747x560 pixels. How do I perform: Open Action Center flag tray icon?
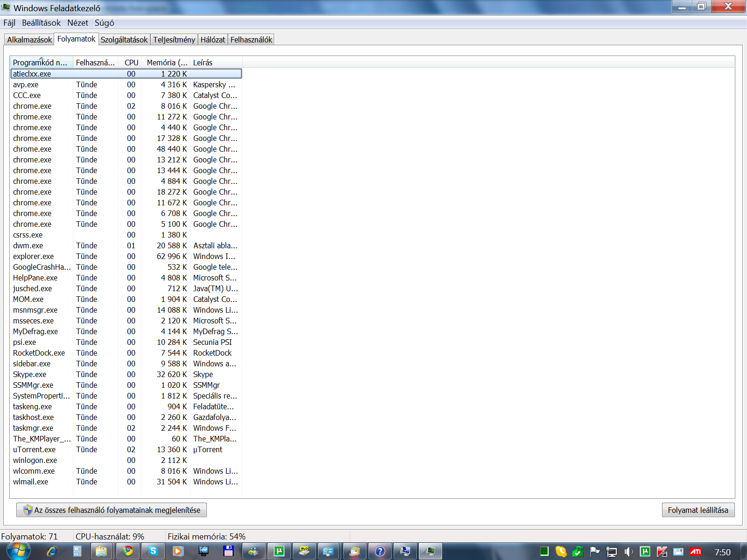pyautogui.click(x=594, y=552)
